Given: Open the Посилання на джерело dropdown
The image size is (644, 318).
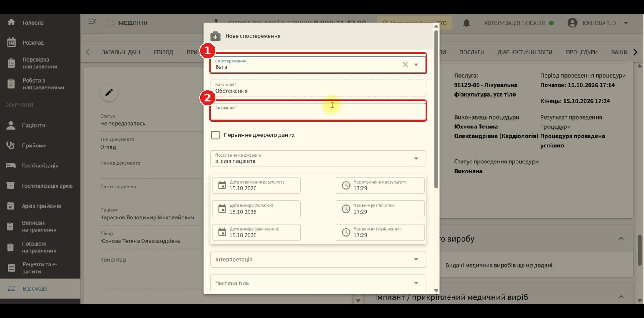Looking at the screenshot, I should click(318, 158).
